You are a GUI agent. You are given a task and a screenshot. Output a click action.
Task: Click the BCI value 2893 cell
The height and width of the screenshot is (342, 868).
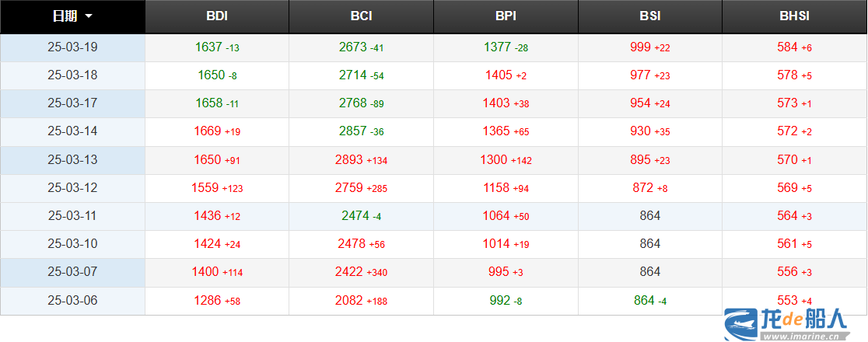pyautogui.click(x=362, y=160)
